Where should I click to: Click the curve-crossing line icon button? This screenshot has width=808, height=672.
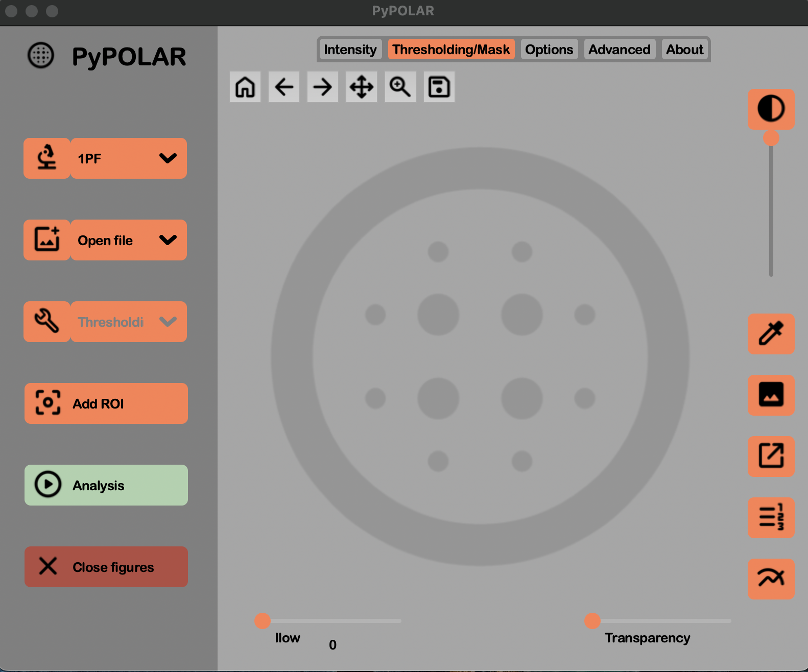click(x=771, y=579)
